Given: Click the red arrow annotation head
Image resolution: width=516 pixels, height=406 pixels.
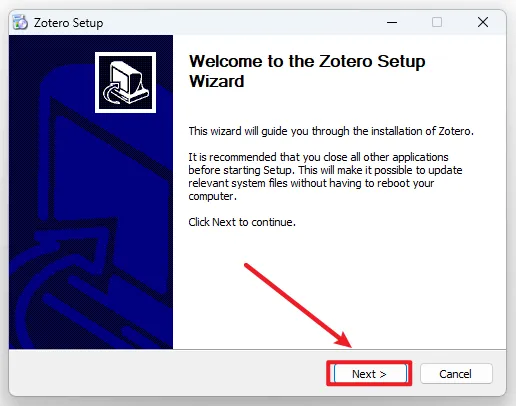Looking at the screenshot, I should tap(343, 340).
